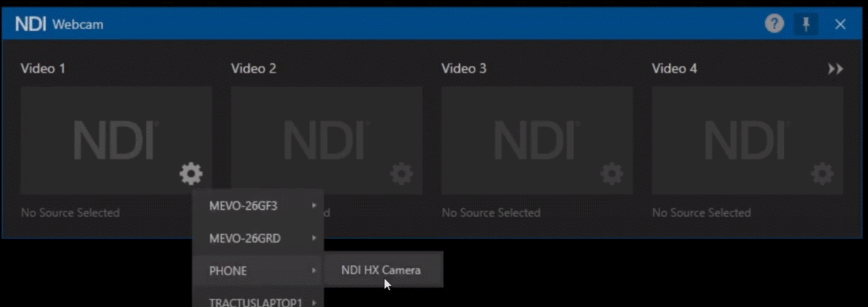Show more videos with double-arrow icon
The width and height of the screenshot is (868, 307).
[x=835, y=69]
